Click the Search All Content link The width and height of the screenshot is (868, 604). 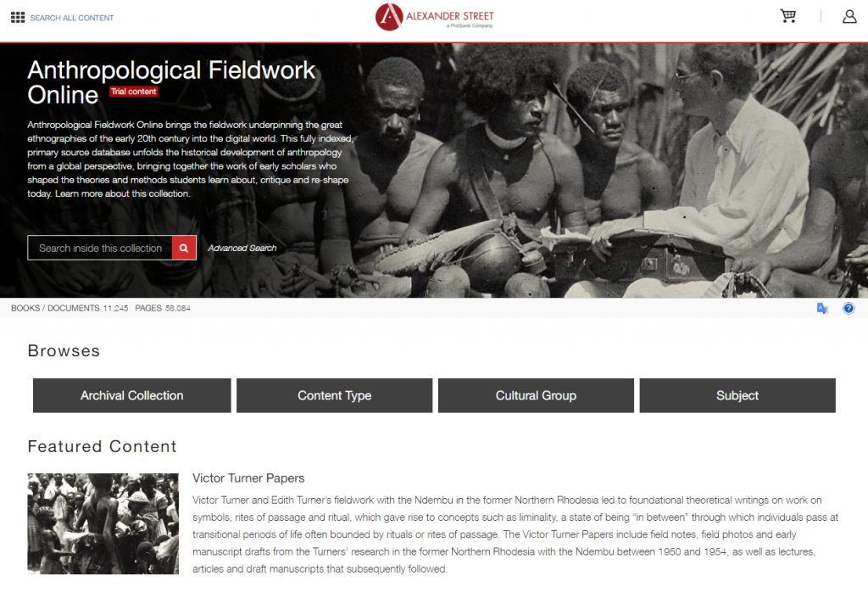(72, 18)
